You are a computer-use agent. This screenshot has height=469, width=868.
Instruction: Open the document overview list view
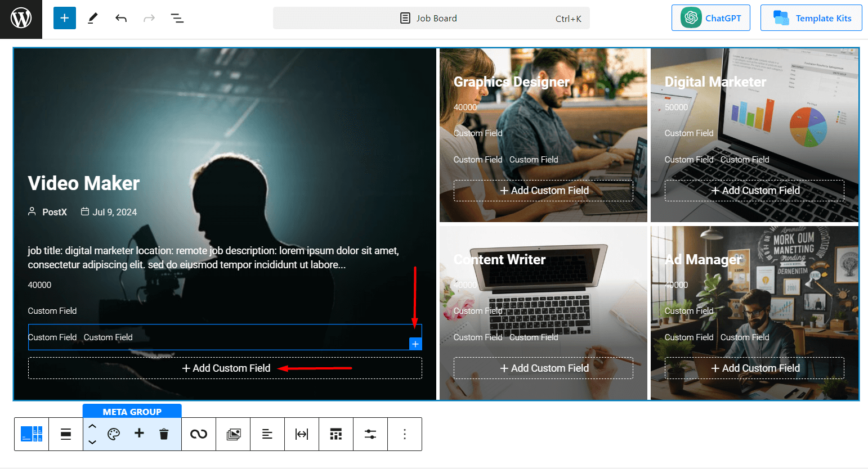tap(177, 19)
